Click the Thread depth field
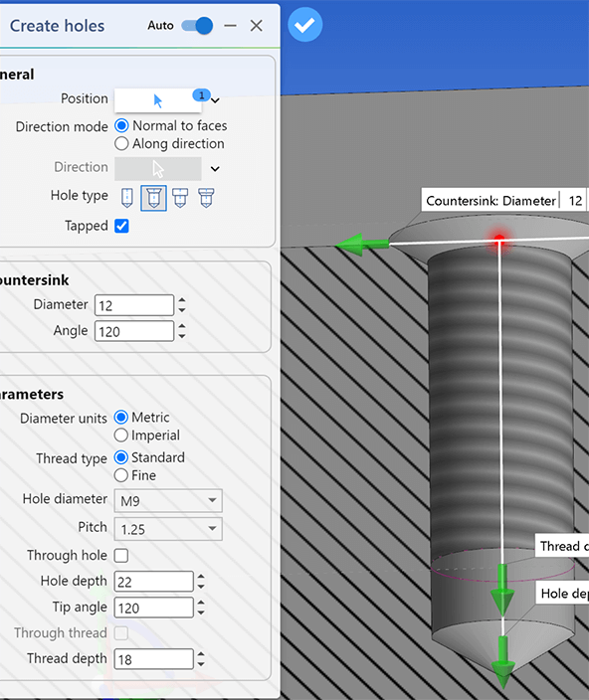 [x=153, y=659]
